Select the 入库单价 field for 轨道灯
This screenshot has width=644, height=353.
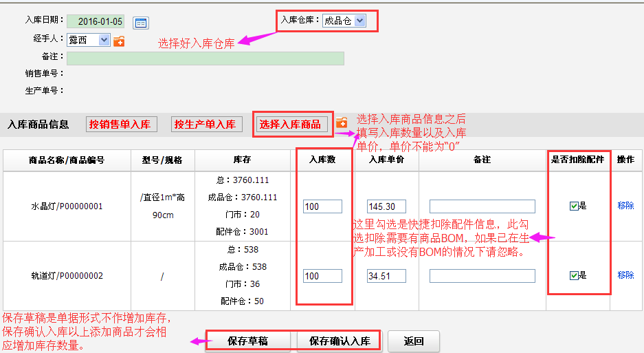point(386,276)
